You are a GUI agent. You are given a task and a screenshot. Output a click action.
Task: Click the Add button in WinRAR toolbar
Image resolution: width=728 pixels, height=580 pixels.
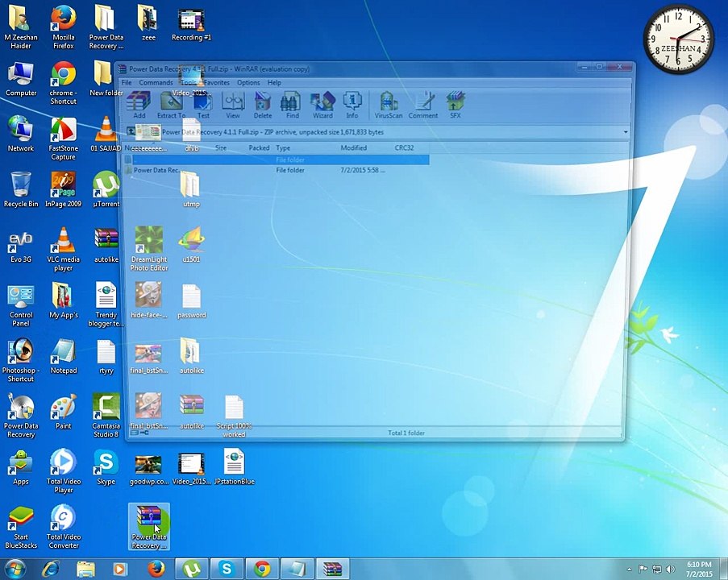139,106
